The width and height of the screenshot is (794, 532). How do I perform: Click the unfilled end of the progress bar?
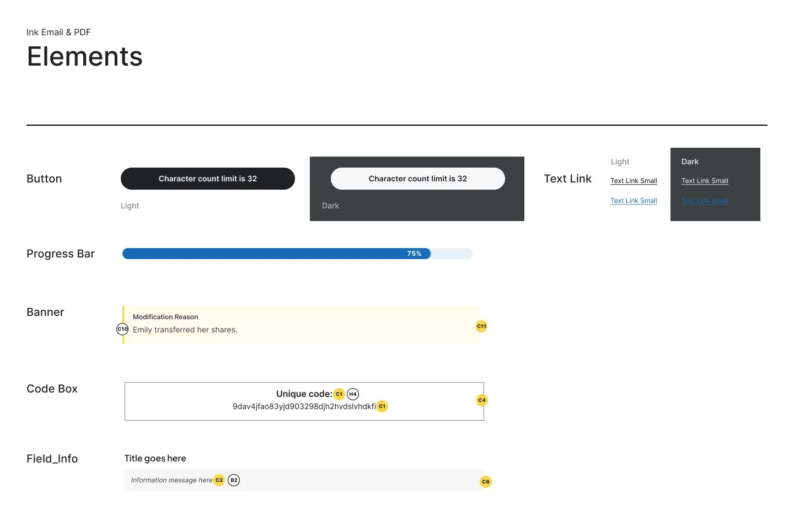coord(452,254)
